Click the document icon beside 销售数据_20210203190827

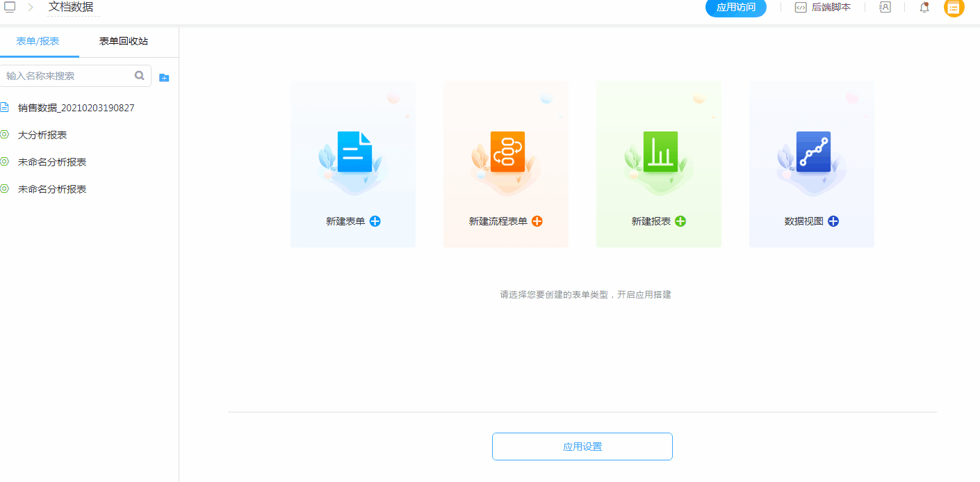pyautogui.click(x=6, y=108)
